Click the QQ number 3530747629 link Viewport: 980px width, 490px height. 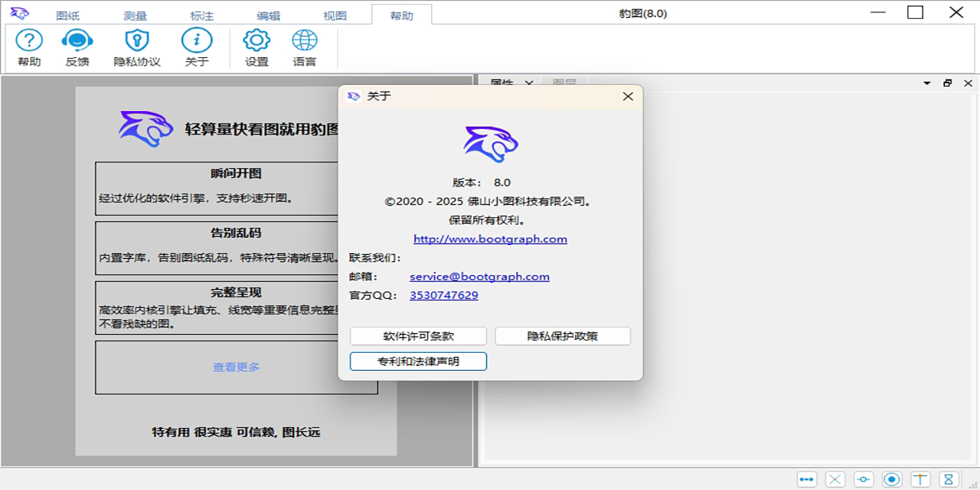444,296
